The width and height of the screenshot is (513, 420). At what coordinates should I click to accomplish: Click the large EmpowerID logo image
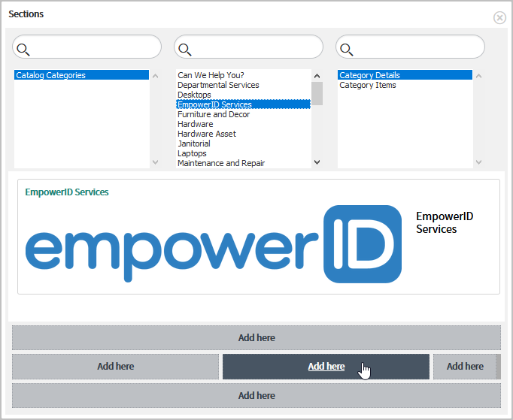point(214,244)
